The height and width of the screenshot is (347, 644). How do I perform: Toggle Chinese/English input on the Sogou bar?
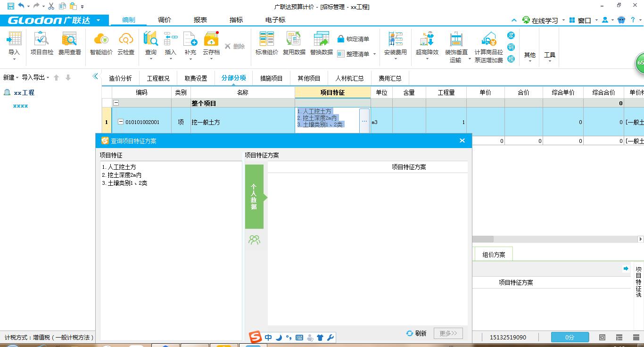(268, 338)
